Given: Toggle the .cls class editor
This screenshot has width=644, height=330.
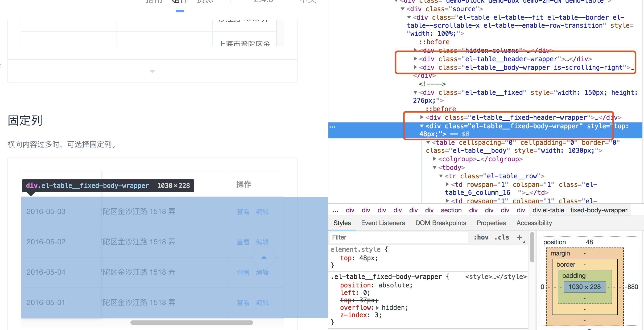Looking at the screenshot, I should coord(502,237).
